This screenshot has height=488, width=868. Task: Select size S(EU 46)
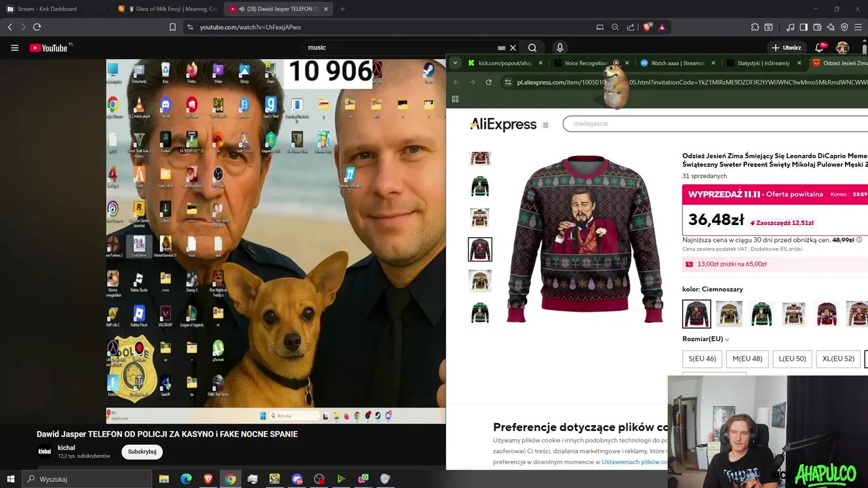702,359
